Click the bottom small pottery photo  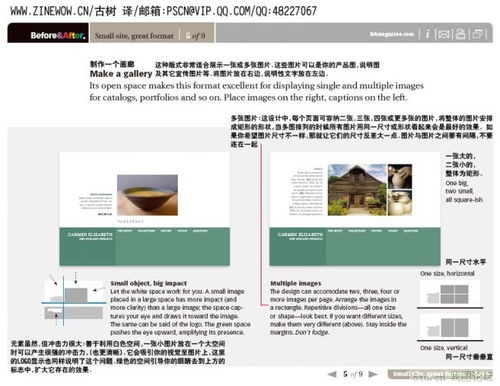(400, 203)
